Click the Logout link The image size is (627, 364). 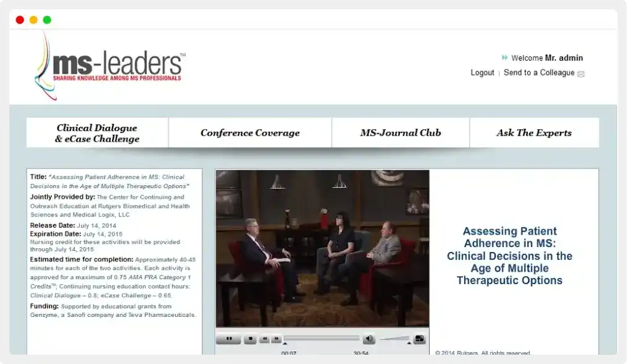(482, 72)
